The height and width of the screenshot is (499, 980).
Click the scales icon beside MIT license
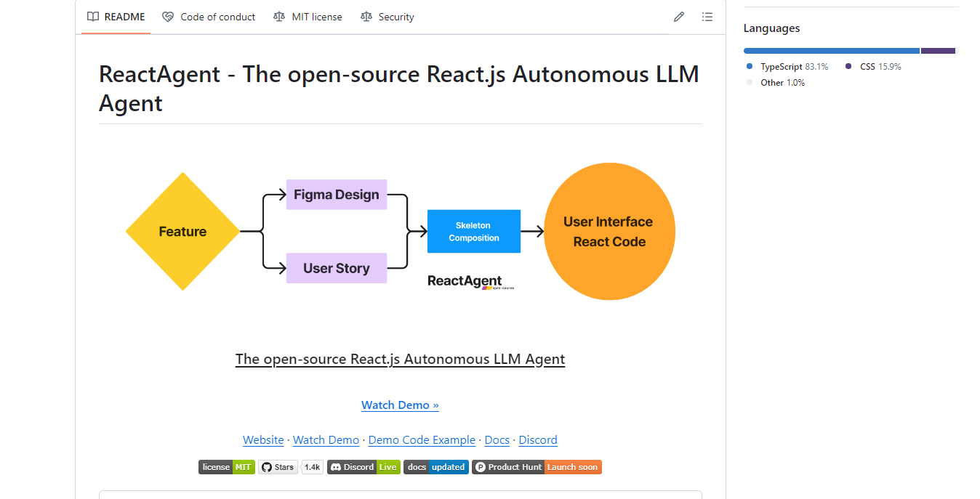[x=279, y=16]
